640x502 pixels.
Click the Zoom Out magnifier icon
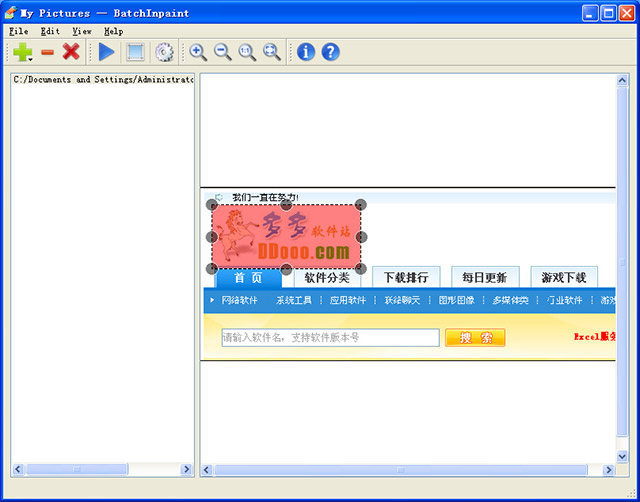click(x=223, y=52)
